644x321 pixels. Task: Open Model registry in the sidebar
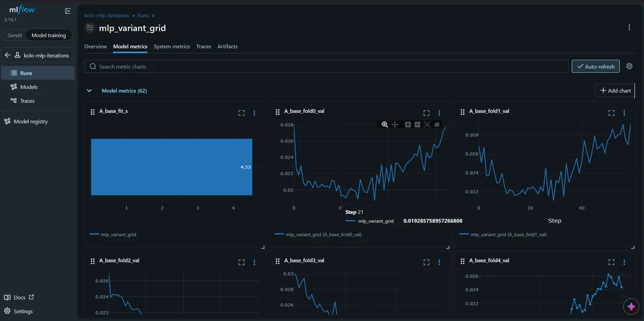pos(38,121)
